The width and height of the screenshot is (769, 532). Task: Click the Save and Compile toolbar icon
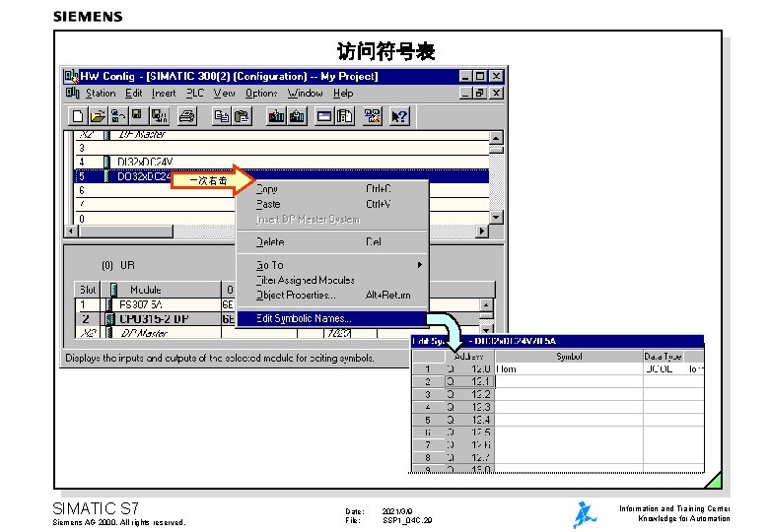[159, 116]
